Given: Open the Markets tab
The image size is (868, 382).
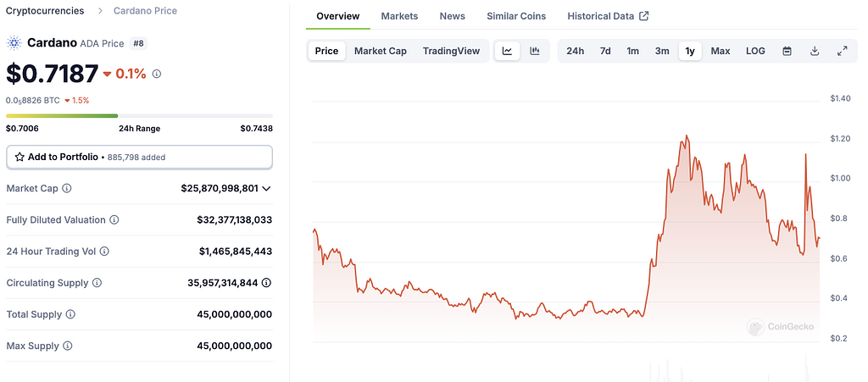Looking at the screenshot, I should click(x=399, y=16).
